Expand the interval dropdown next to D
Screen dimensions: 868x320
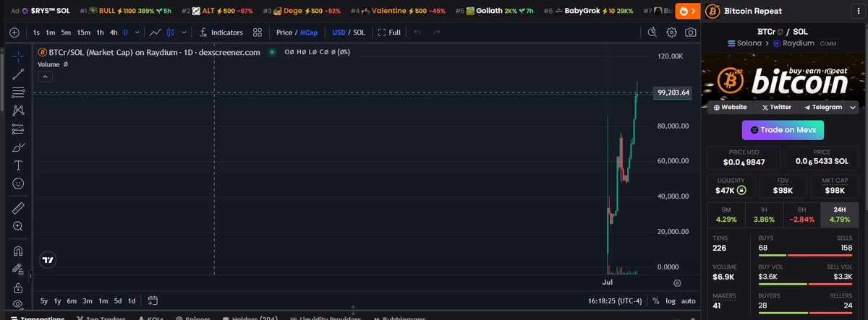135,33
